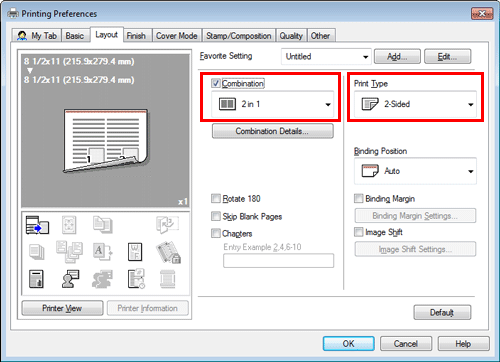Enable the Chapters checkbox
This screenshot has width=500, height=362.
coord(216,233)
